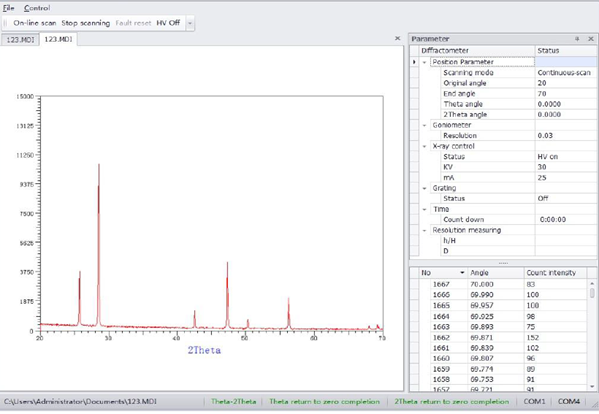The width and height of the screenshot is (599, 414).
Task: Pin the Parameter panel
Action: [x=577, y=39]
